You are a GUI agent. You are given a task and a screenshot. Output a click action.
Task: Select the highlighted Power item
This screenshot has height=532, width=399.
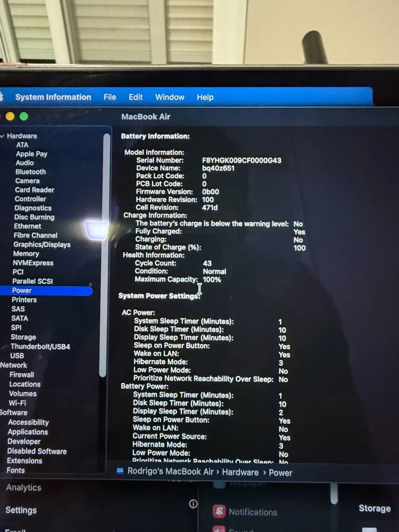point(46,291)
